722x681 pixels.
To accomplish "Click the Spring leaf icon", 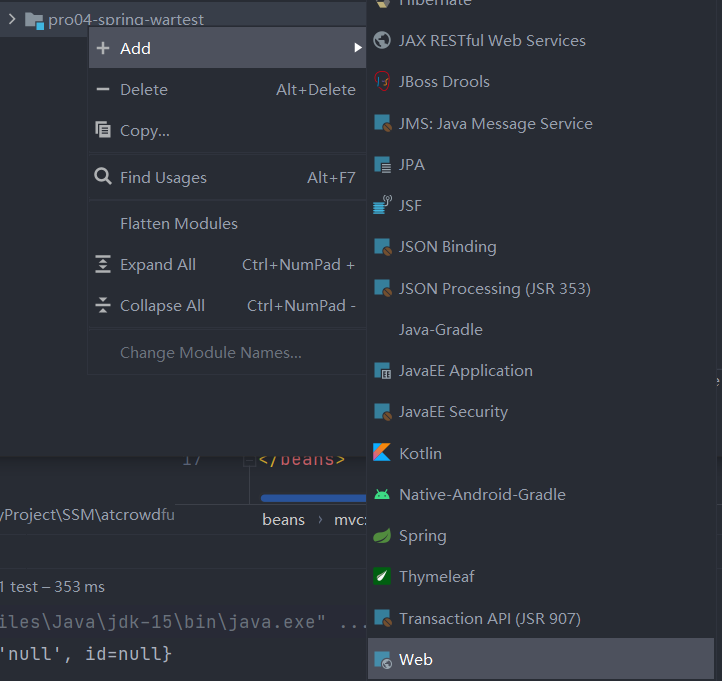I will [382, 535].
